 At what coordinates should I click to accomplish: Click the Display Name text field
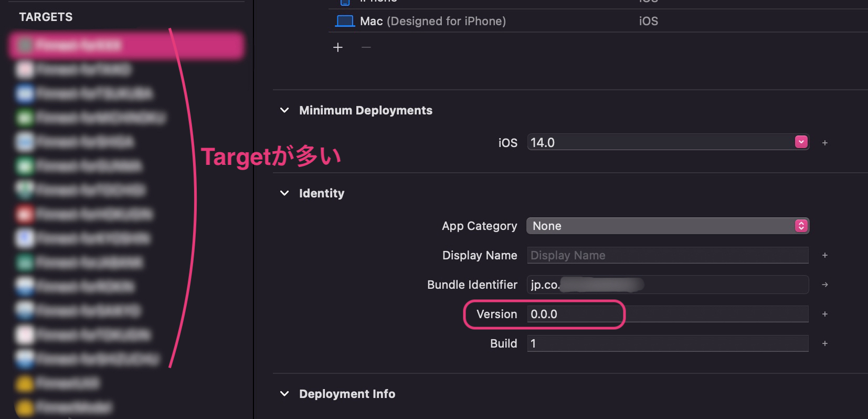(x=667, y=255)
